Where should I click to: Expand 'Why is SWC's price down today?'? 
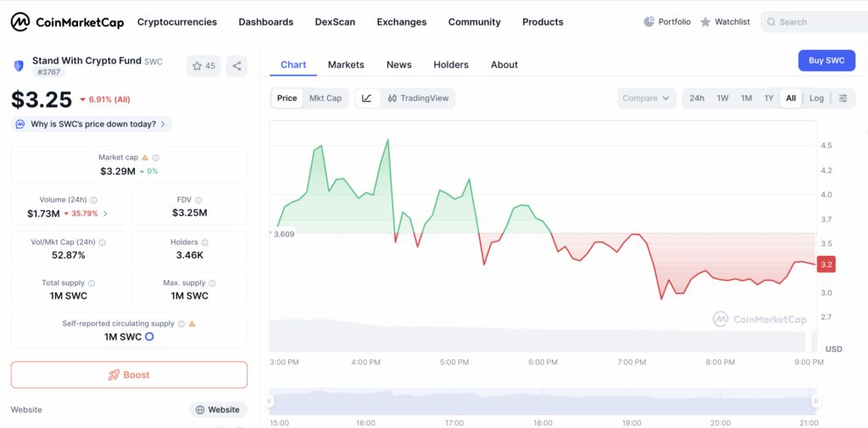click(x=92, y=124)
